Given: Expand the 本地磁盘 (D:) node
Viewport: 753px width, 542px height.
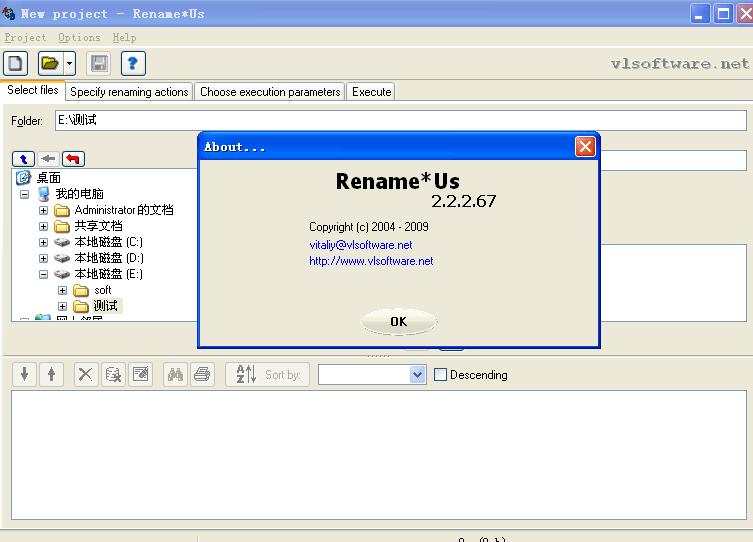Looking at the screenshot, I should [x=43, y=258].
